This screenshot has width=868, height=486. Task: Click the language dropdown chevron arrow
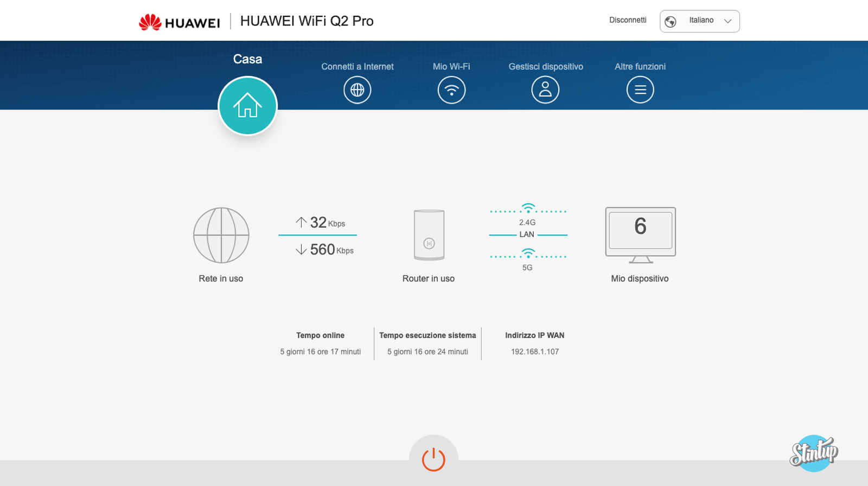coord(728,21)
